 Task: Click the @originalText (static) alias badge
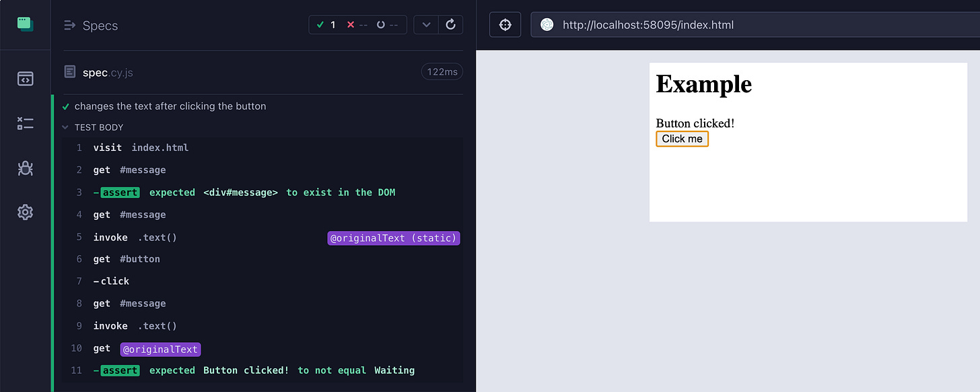394,238
